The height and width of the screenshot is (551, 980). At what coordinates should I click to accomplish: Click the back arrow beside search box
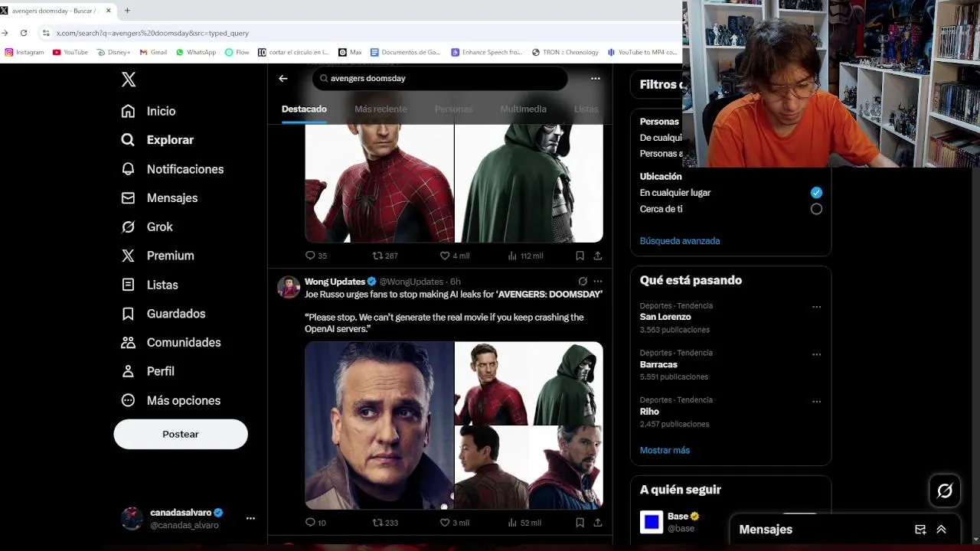pyautogui.click(x=283, y=78)
